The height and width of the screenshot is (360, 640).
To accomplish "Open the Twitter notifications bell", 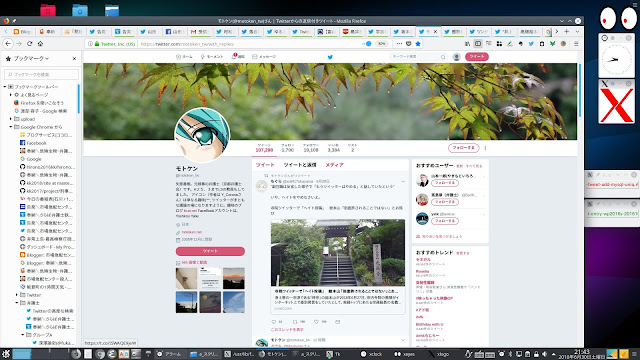I will click(x=238, y=56).
